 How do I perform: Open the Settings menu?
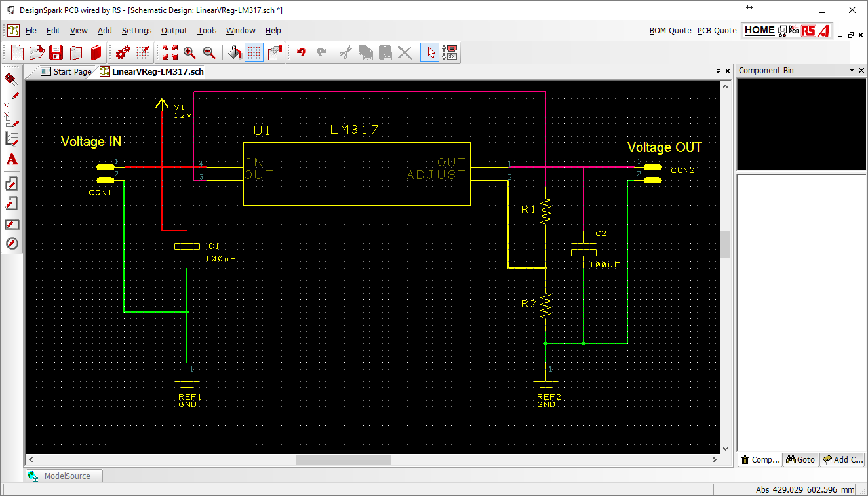[136, 31]
